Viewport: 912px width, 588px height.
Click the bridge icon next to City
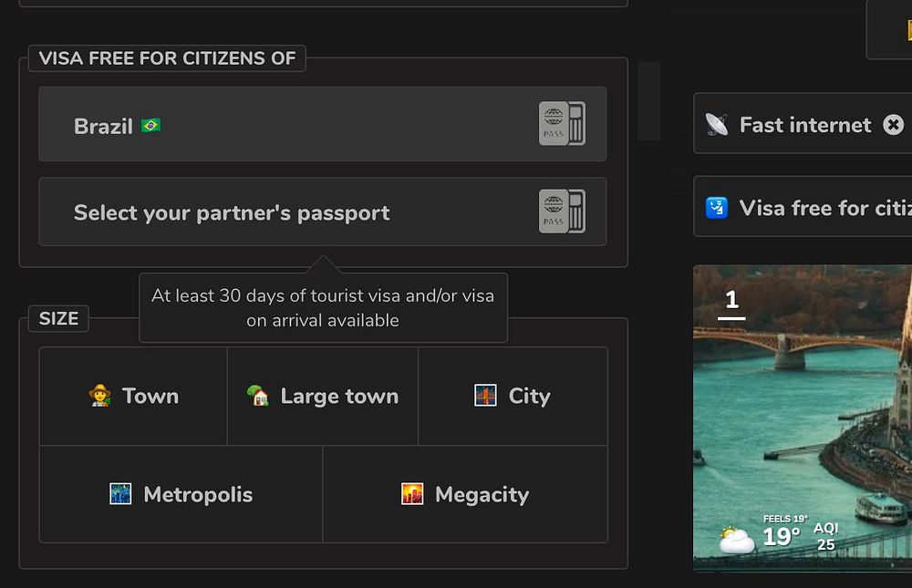pos(485,396)
